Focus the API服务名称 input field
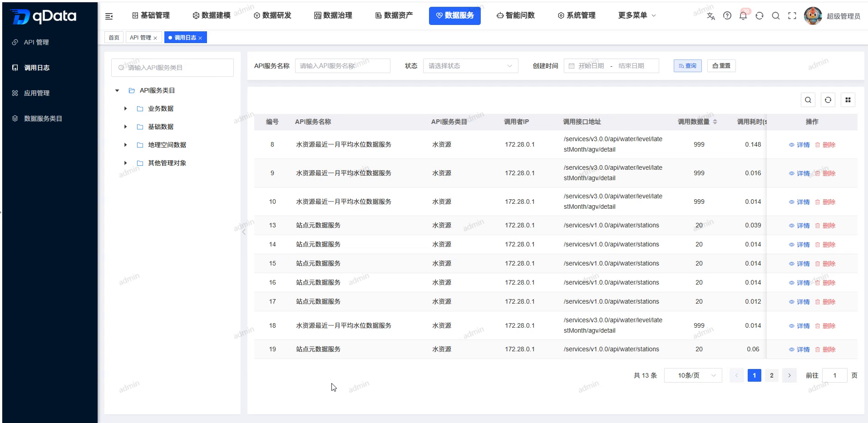Screen dimensions: 868x423 343,66
